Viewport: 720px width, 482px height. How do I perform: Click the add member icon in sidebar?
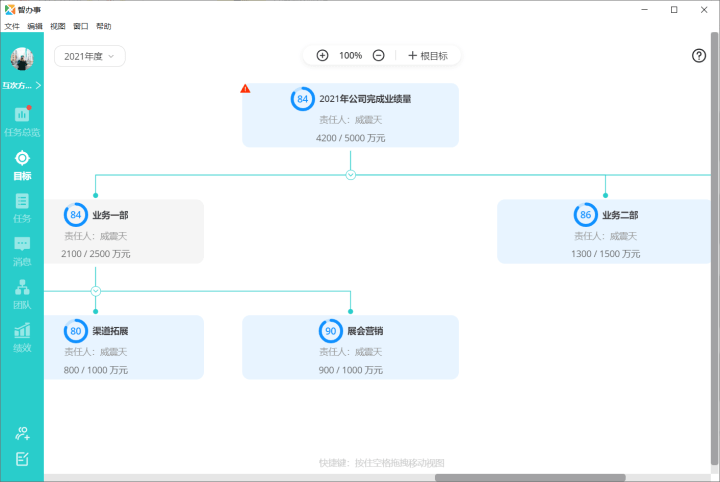coord(22,433)
